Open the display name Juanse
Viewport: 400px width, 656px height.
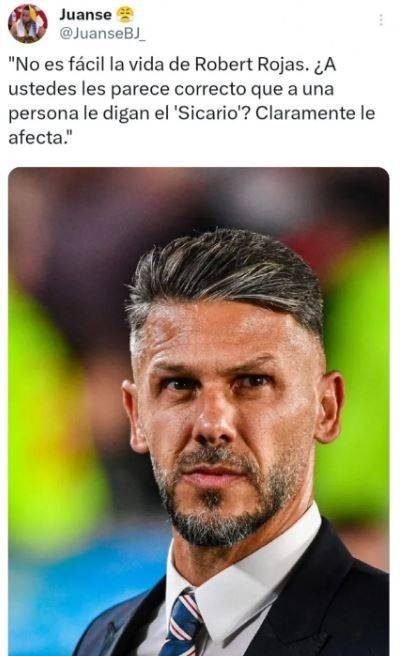[85, 15]
